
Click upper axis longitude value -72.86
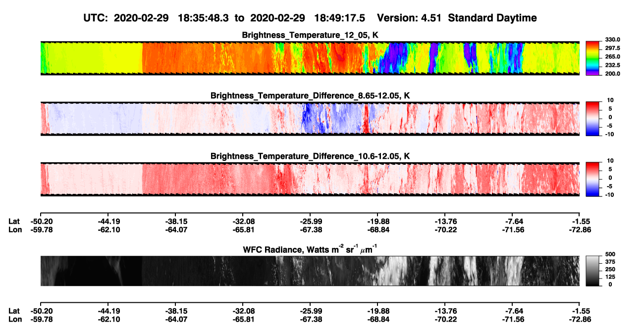580,230
